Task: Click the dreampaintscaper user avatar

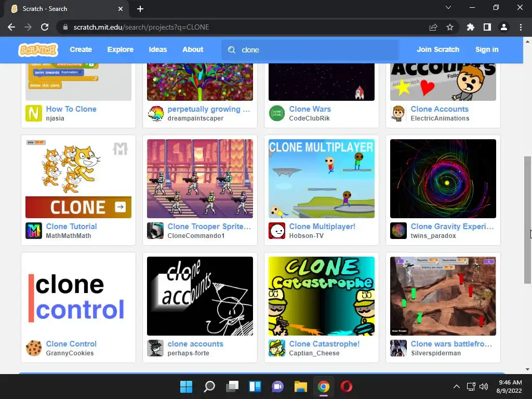Action: coord(155,113)
